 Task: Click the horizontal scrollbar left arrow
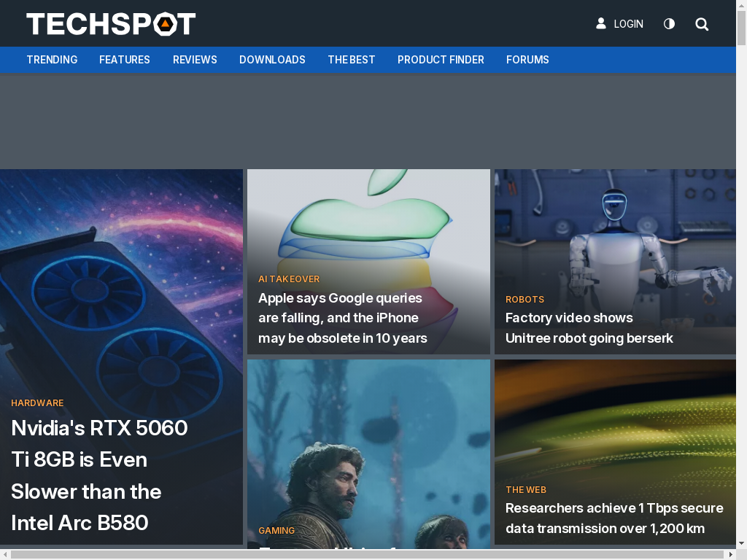5,555
